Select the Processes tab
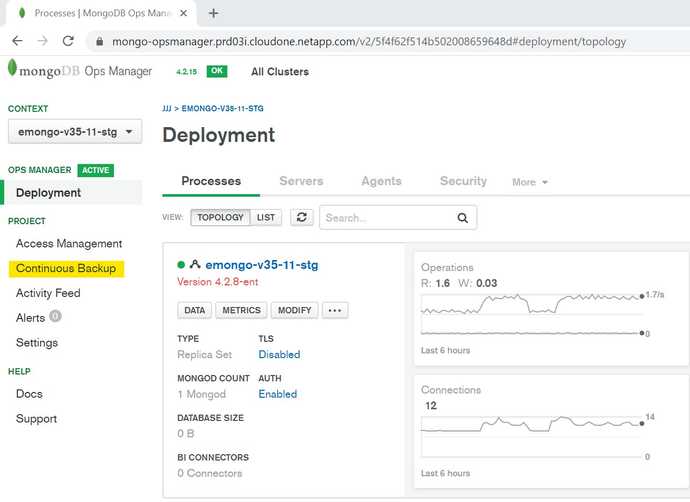The image size is (690, 502). 211,181
